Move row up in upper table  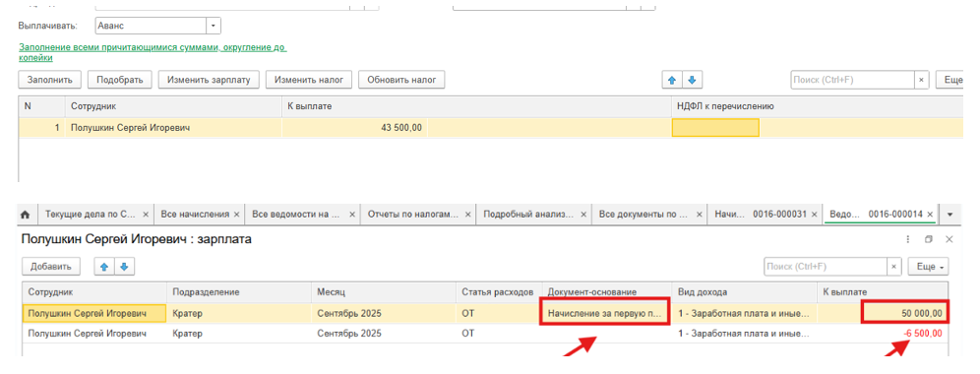pyautogui.click(x=672, y=80)
